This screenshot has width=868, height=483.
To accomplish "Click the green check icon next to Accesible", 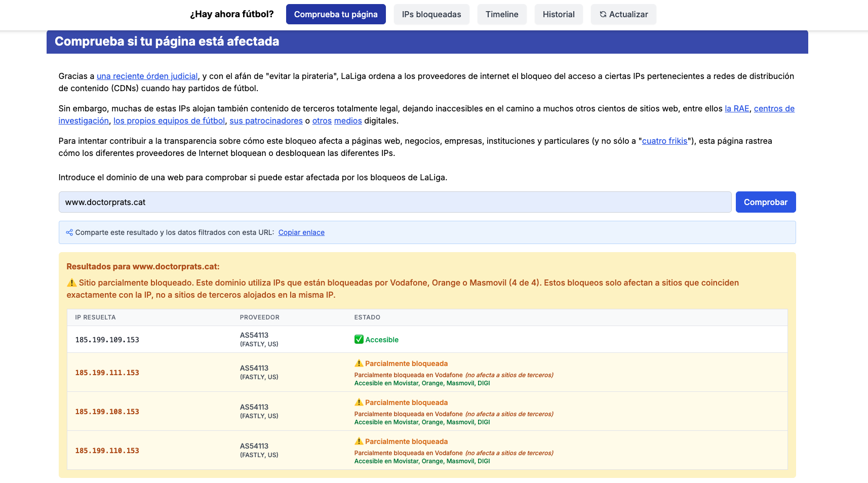I will tap(359, 339).
